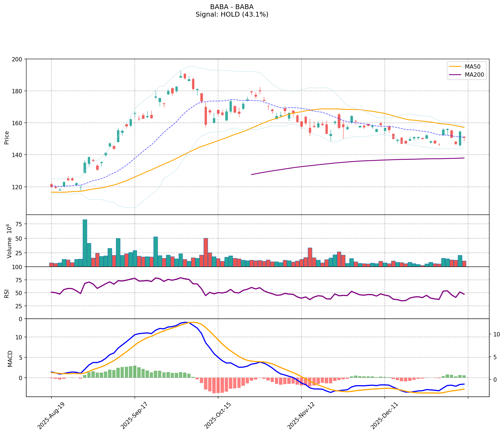Click the MACD axis label
This screenshot has width=504, height=434.
[10, 358]
